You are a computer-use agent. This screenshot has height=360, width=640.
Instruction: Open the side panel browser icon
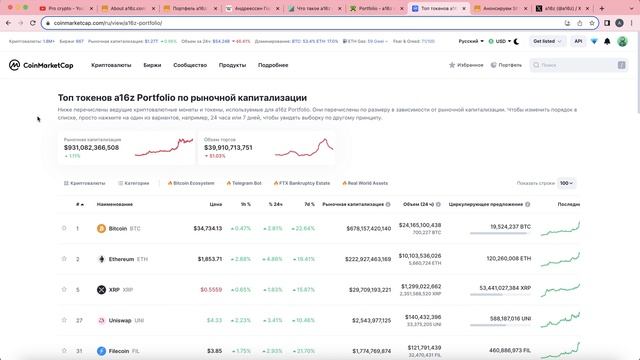tap(607, 23)
